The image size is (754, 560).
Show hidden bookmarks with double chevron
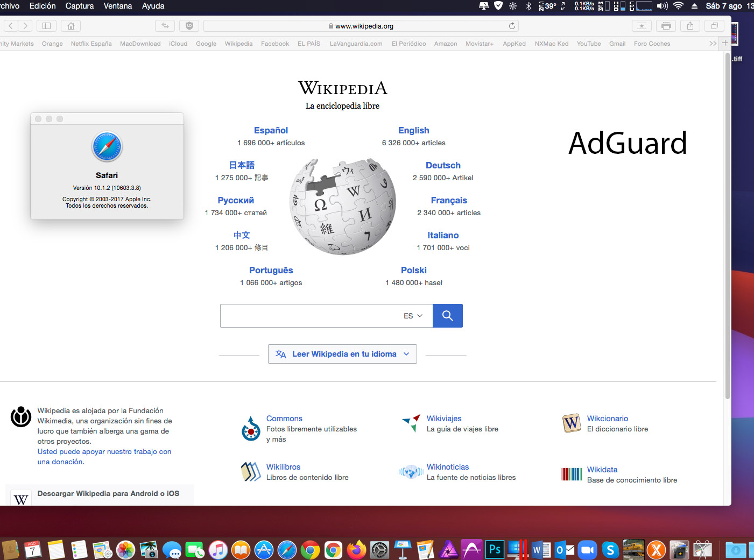tap(713, 44)
